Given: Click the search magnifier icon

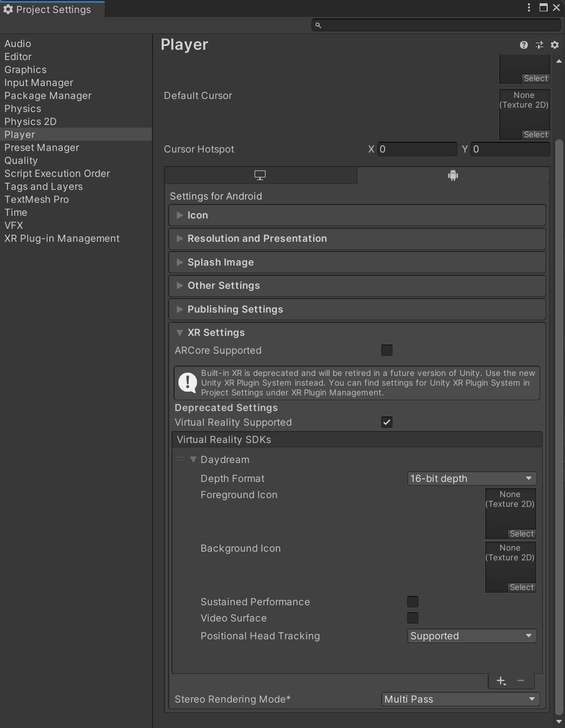Looking at the screenshot, I should 318,25.
